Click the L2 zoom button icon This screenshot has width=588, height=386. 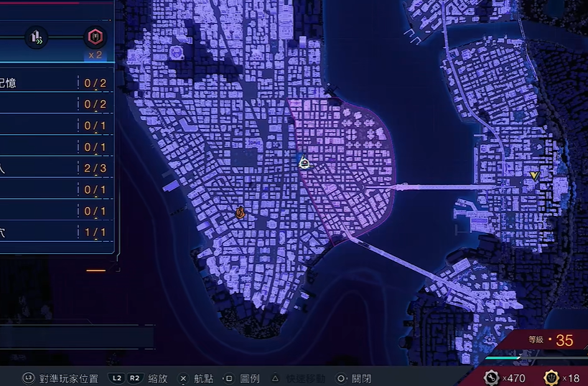(117, 378)
